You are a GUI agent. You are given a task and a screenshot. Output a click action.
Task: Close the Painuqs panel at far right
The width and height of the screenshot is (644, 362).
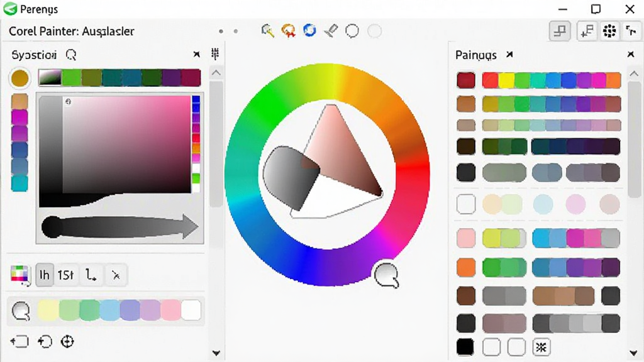coord(631,54)
